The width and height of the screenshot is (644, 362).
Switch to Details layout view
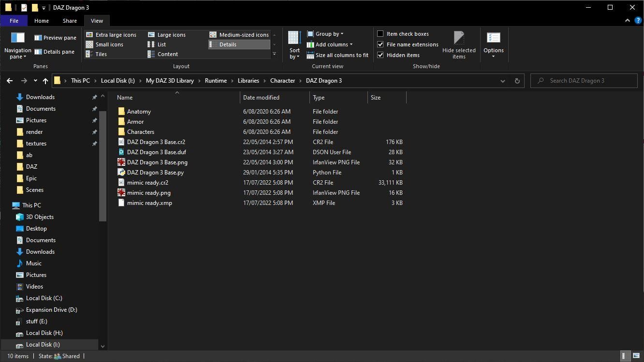point(239,44)
